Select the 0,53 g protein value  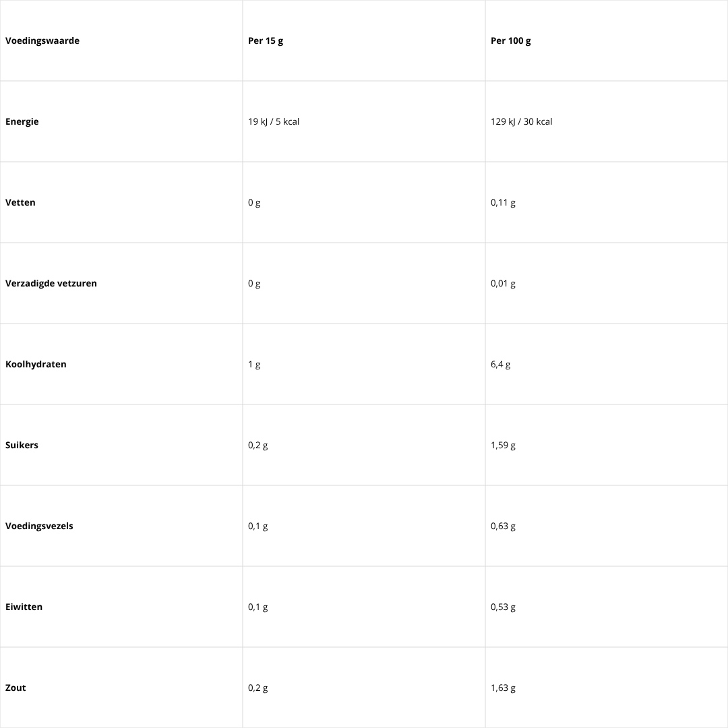click(503, 607)
